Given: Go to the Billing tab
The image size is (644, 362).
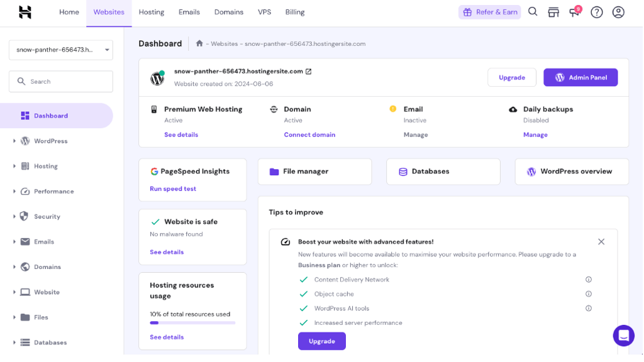Looking at the screenshot, I should point(295,13).
